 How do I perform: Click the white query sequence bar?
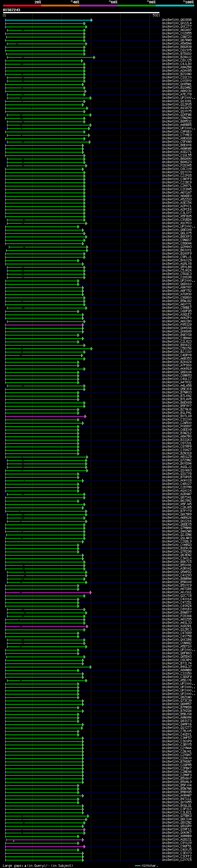[x=81, y=13]
